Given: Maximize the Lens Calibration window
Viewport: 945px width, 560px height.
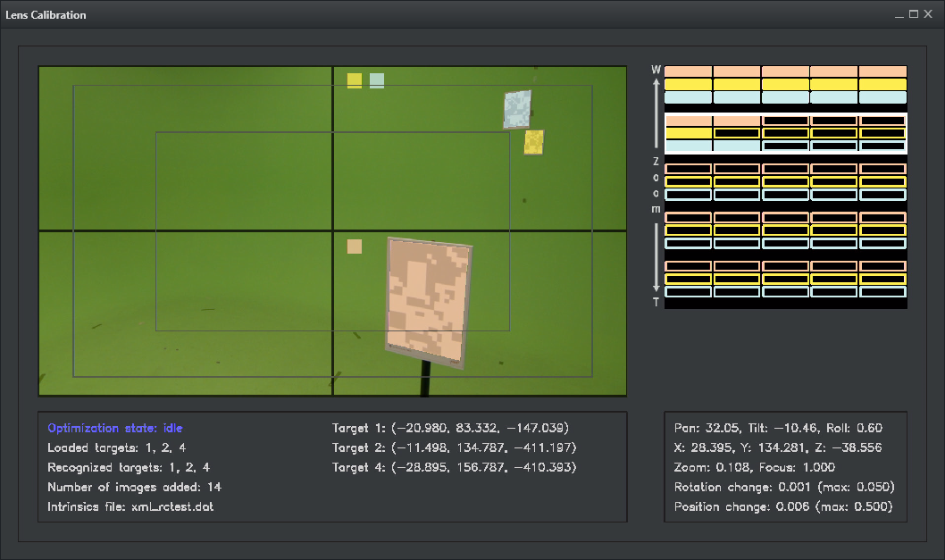Looking at the screenshot, I should click(914, 14).
